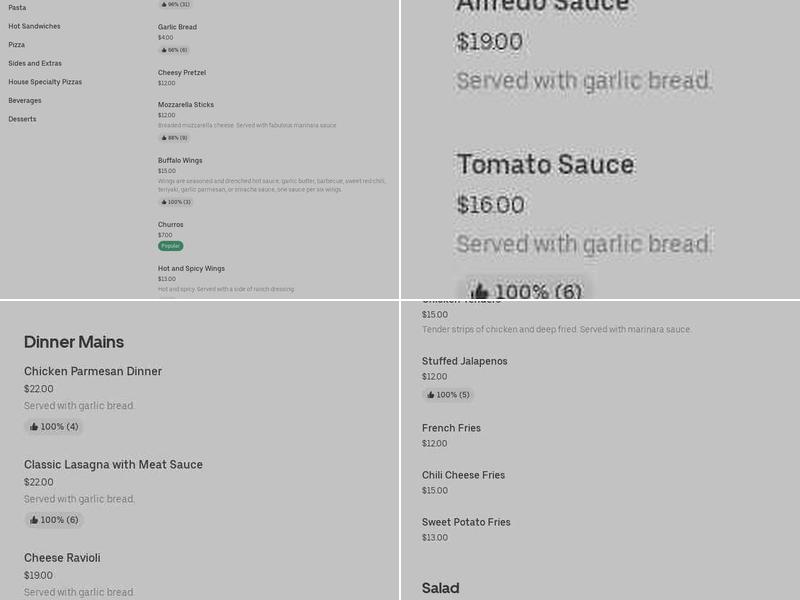Click the thumbs-up icon under Chicken Parmesan Dinner
Image resolution: width=800 pixels, height=600 pixels.
point(53,426)
